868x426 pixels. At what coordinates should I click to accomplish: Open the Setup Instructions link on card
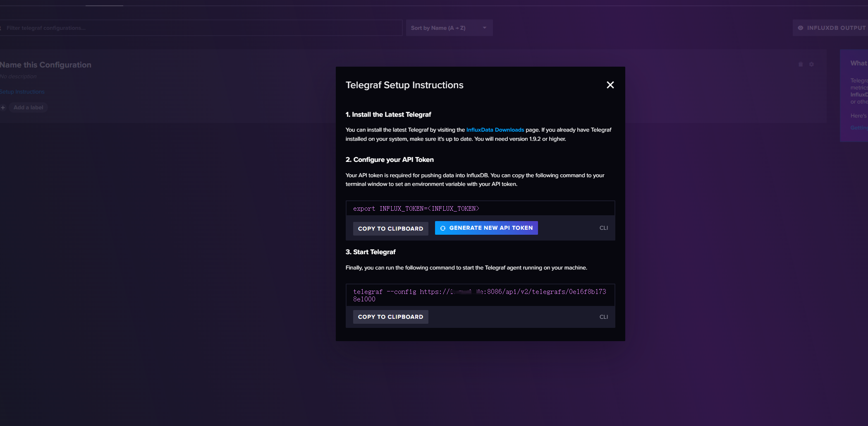point(22,91)
